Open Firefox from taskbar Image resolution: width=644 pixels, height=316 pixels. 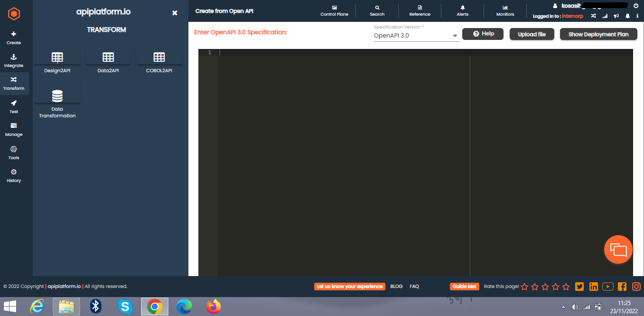(214, 306)
